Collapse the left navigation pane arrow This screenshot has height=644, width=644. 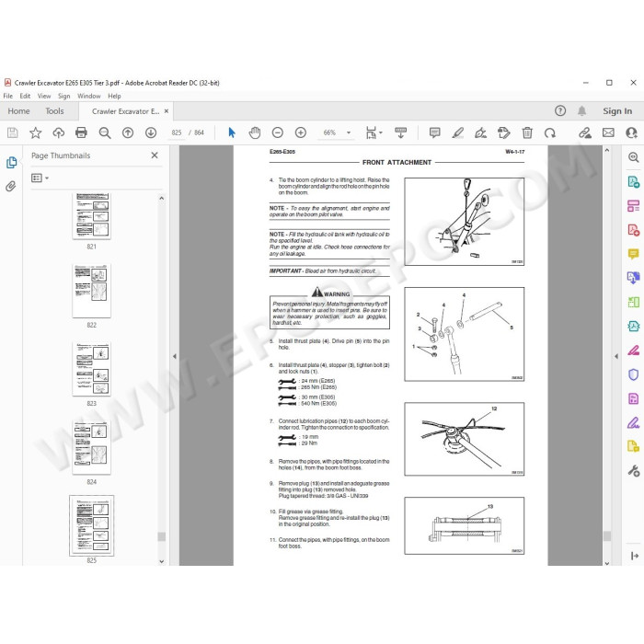coord(175,356)
